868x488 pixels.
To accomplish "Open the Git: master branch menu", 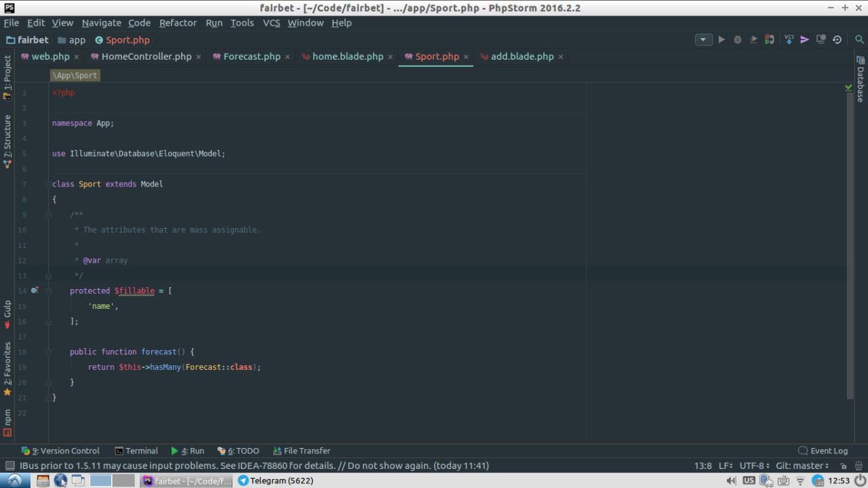I will point(802,466).
